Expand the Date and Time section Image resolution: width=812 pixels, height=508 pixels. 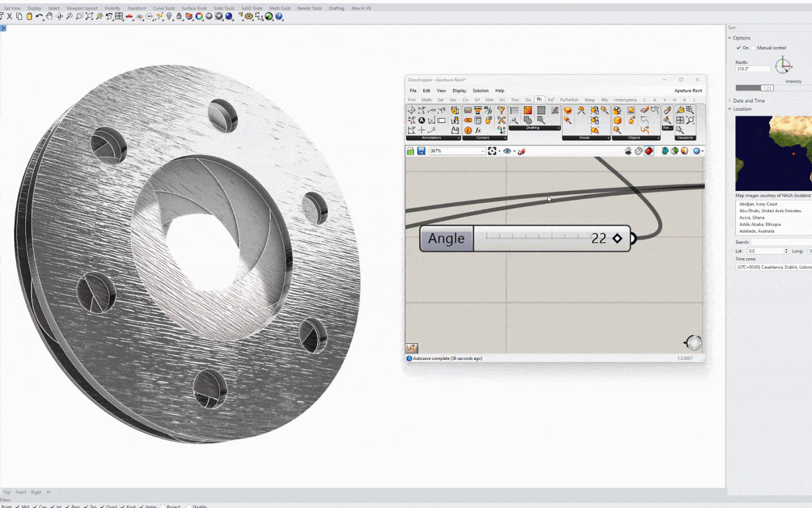tap(749, 101)
